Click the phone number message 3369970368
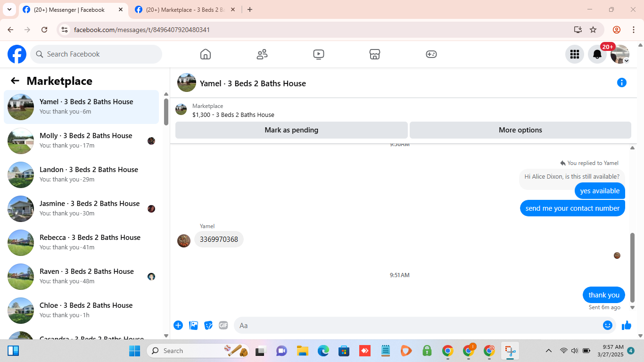 (219, 239)
